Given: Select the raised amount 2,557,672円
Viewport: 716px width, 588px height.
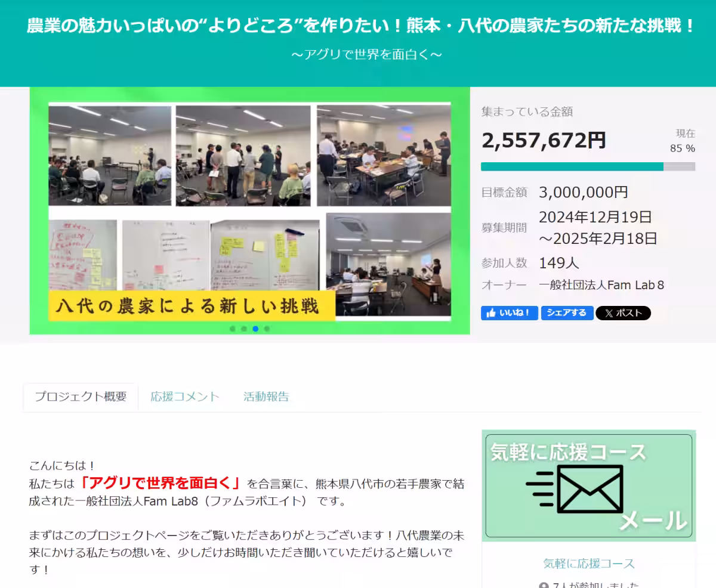Looking at the screenshot, I should point(544,141).
